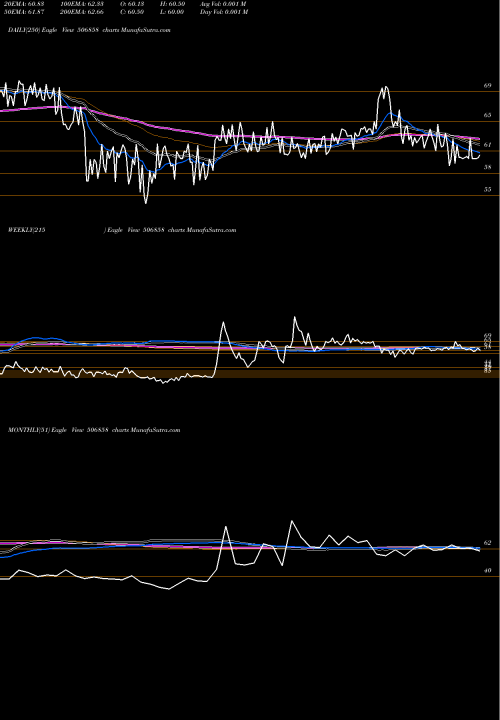500x720 pixels.
Task: Click the Avg Vol label
Action: pyautogui.click(x=224, y=4)
